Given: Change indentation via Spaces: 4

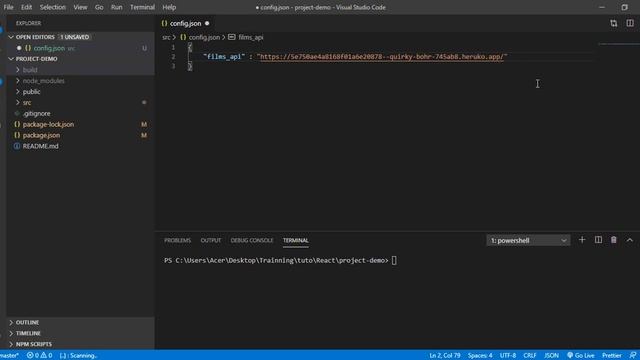Looking at the screenshot, I should (x=480, y=356).
